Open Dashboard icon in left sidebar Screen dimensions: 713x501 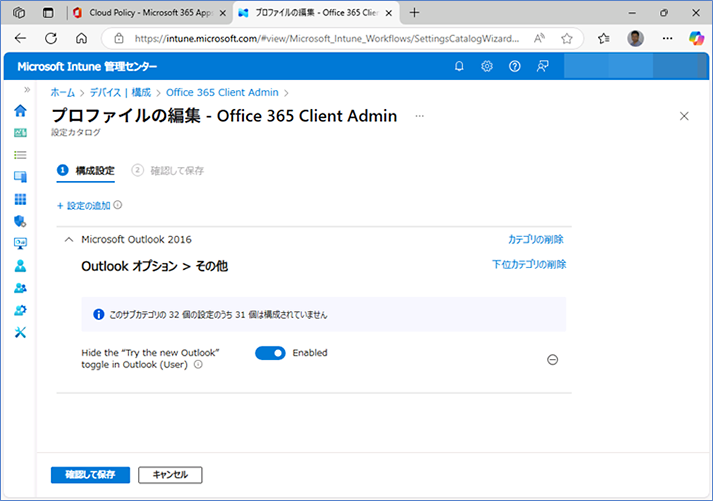coord(20,133)
